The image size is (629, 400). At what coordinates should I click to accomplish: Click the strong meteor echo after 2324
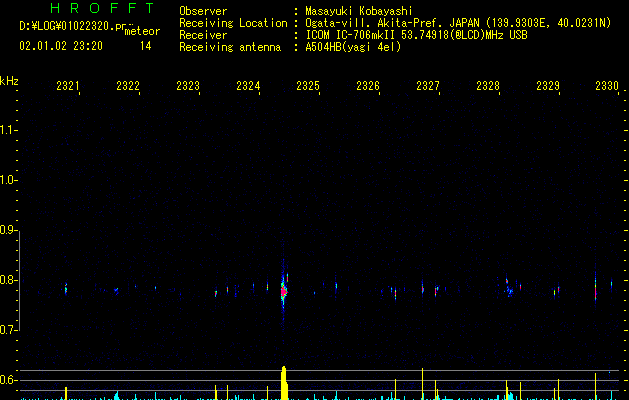284,291
